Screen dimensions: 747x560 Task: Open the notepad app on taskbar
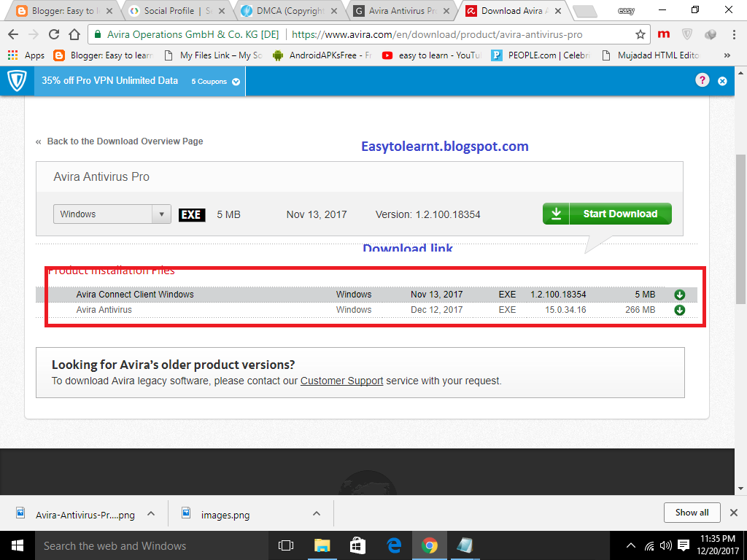465,545
